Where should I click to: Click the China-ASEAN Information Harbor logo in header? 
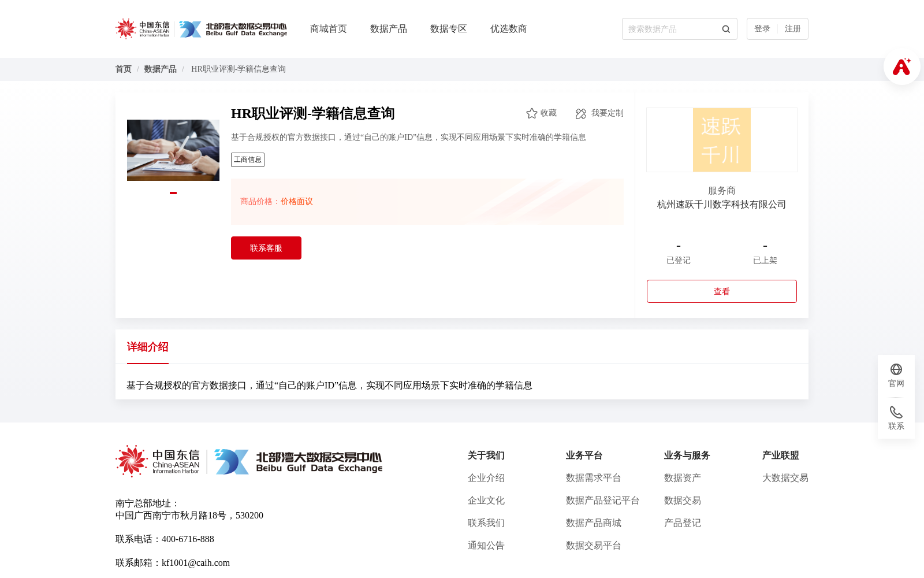(x=143, y=29)
